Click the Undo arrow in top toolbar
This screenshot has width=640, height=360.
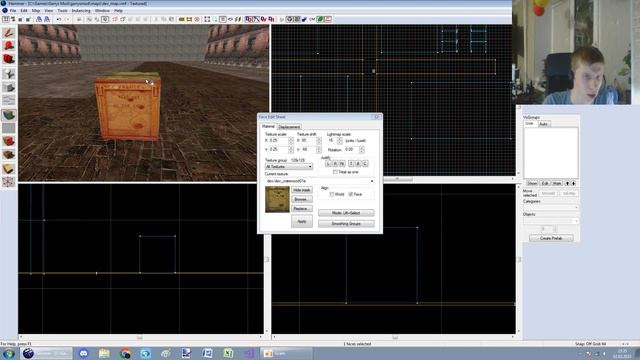point(59,19)
